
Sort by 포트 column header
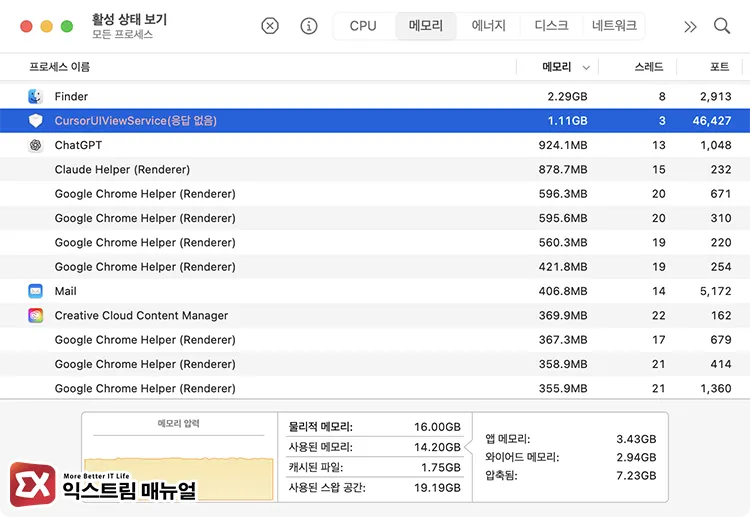(719, 67)
